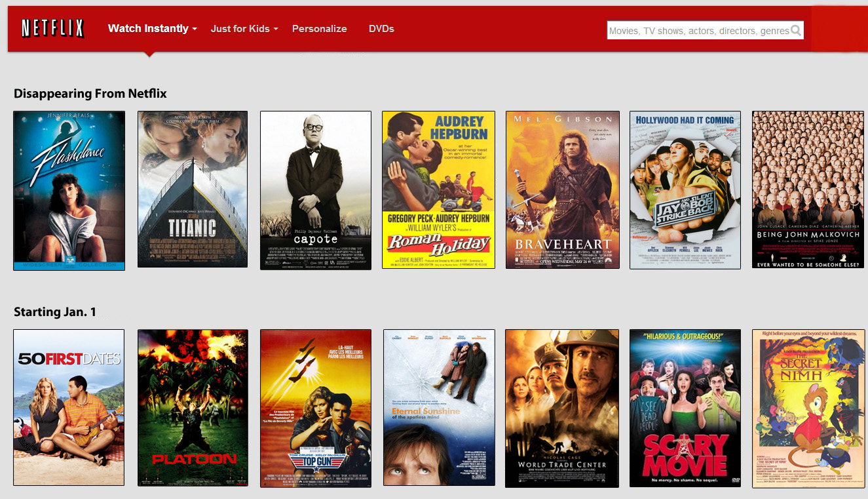Image resolution: width=868 pixels, height=499 pixels.
Task: Open The Secret of NIMH poster
Action: [808, 408]
